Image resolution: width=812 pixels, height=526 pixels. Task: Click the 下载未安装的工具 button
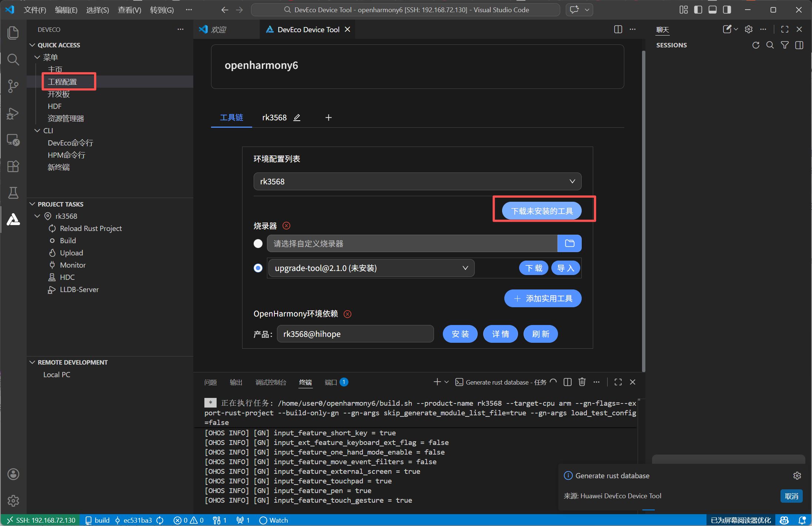point(542,211)
